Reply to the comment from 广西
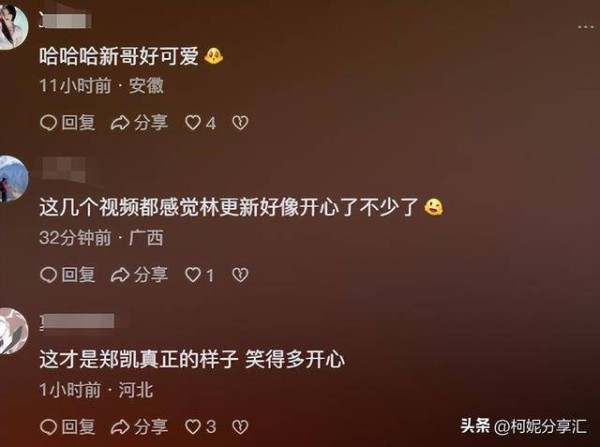 (68, 275)
